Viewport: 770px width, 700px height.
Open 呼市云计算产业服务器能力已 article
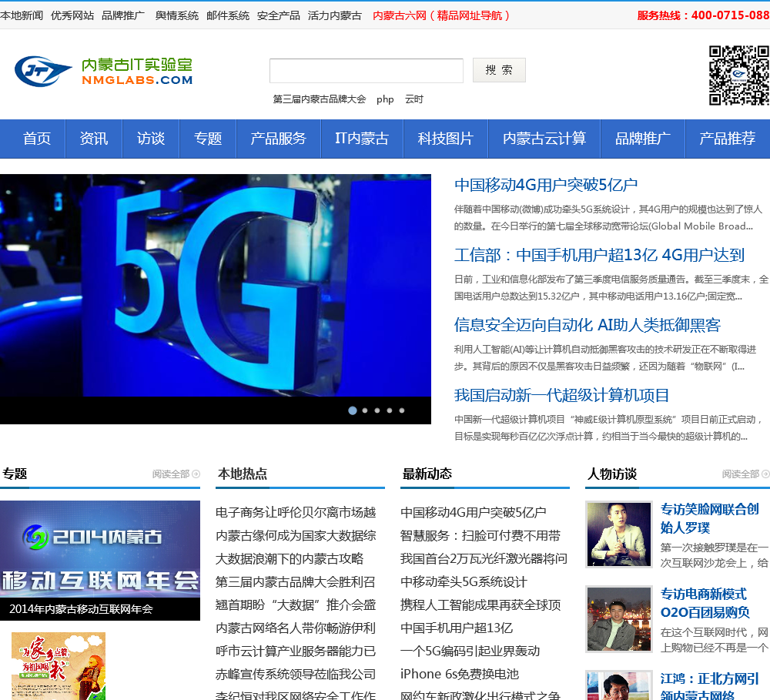pos(296,651)
